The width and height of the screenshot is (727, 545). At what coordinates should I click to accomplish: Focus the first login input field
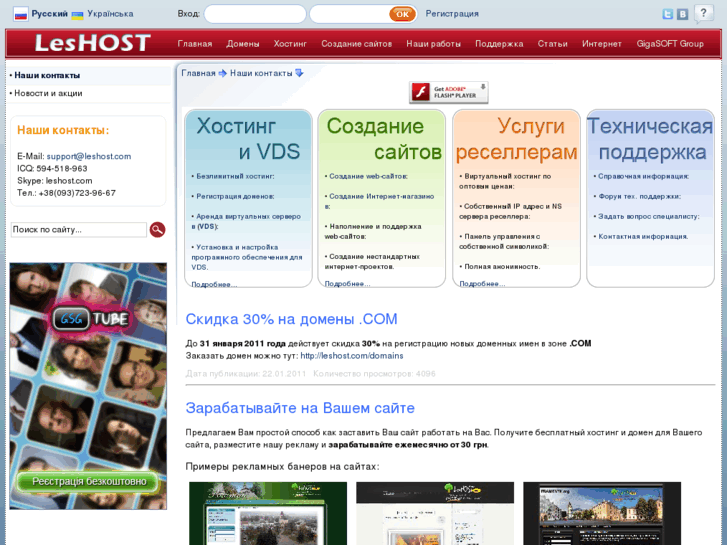[x=255, y=14]
